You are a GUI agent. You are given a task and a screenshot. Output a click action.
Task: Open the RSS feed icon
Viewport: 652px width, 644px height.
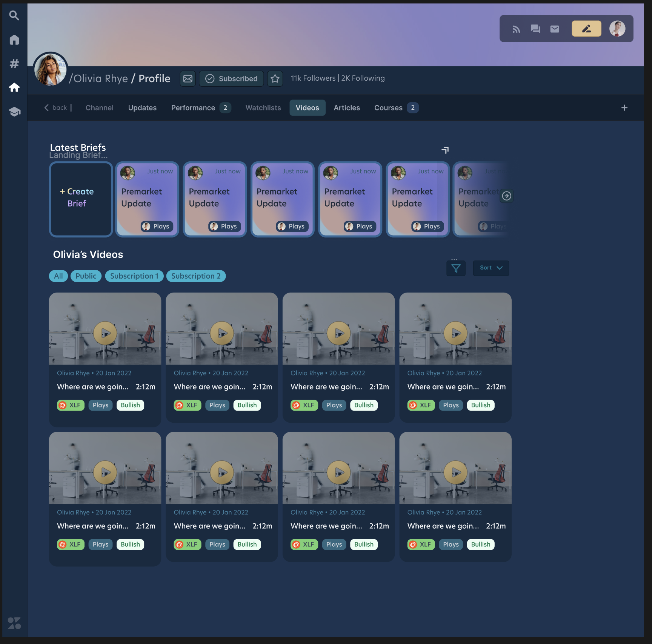pos(516,29)
